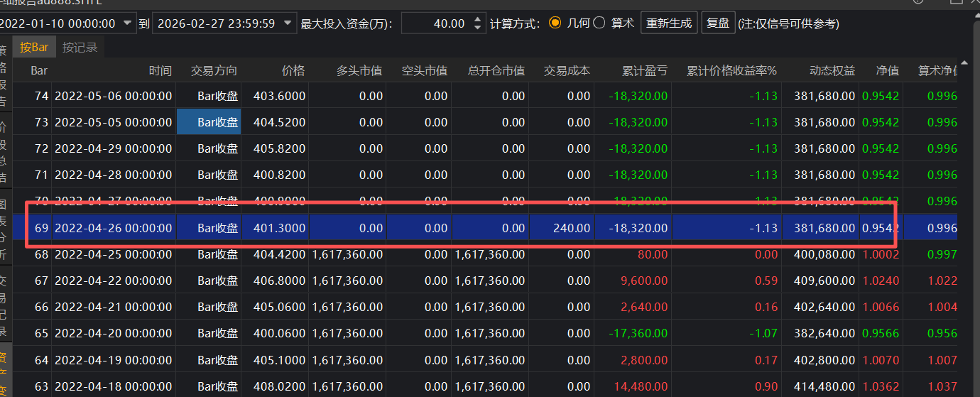980x397 pixels.
Task: Select the Bar 73 row's Bar收盘 cell
Action: coord(209,122)
